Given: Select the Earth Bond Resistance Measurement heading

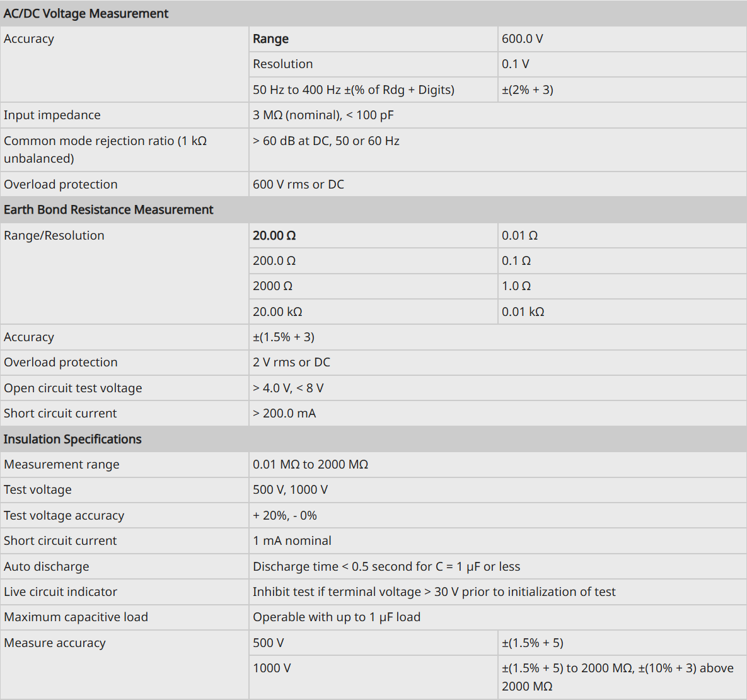Looking at the screenshot, I should (108, 209).
